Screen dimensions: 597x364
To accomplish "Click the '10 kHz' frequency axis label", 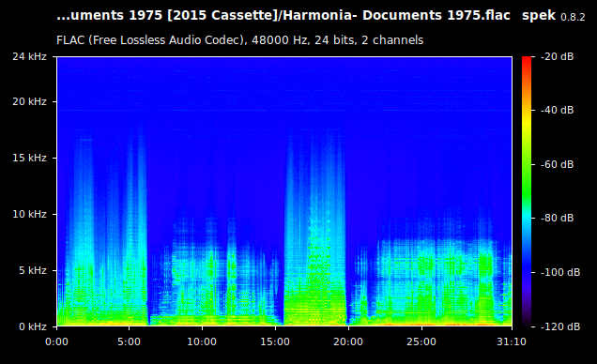I will pos(29,214).
